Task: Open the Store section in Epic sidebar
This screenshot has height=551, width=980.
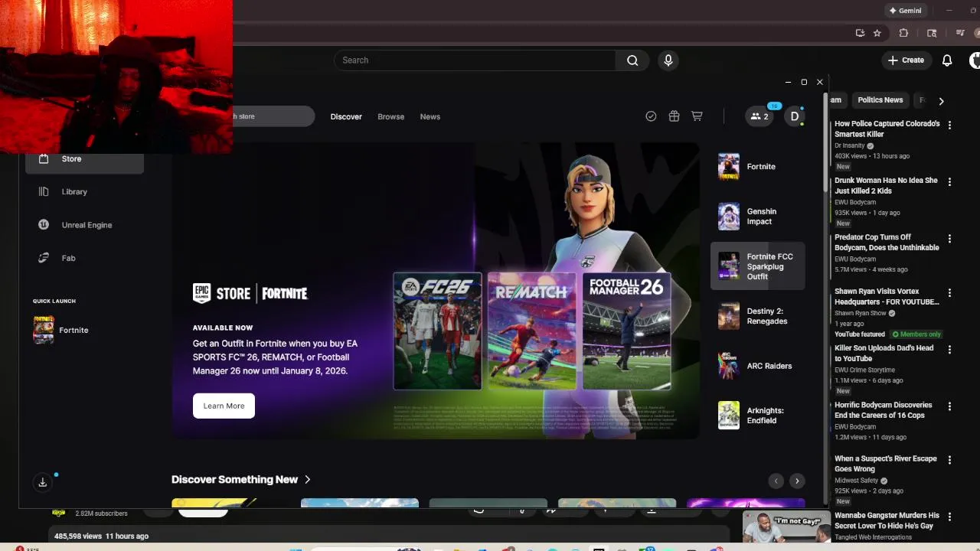Action: tap(84, 158)
